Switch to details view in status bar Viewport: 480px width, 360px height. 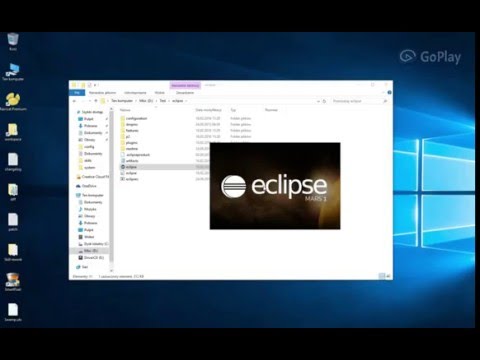tap(382, 276)
